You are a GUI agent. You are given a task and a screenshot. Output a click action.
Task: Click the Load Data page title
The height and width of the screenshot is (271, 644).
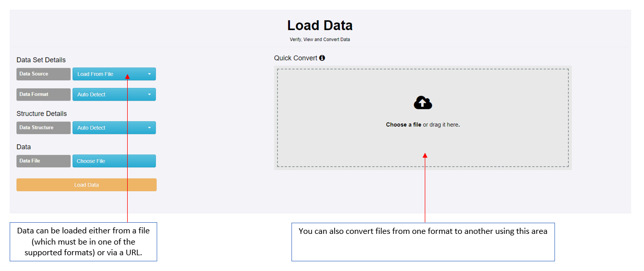point(319,25)
